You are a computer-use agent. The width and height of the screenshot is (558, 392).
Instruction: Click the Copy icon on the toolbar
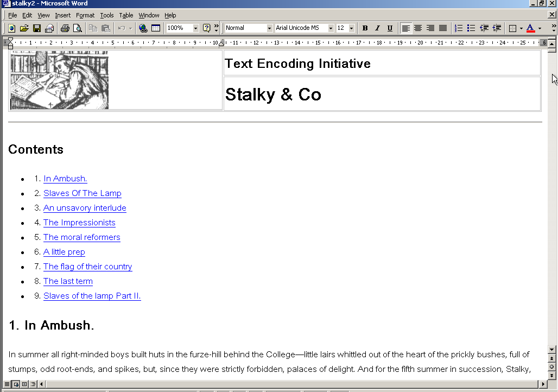pyautogui.click(x=93, y=28)
